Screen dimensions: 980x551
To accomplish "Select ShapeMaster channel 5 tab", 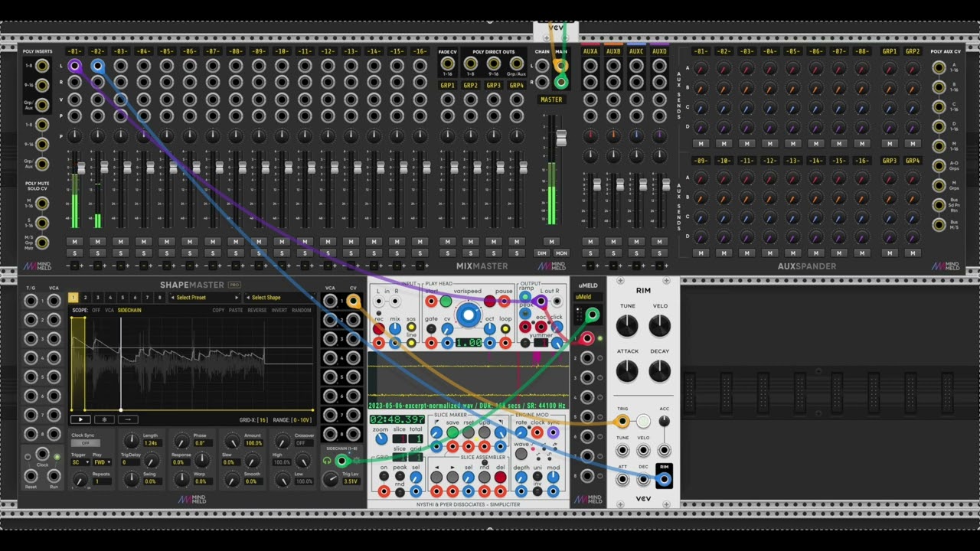I will tap(123, 298).
